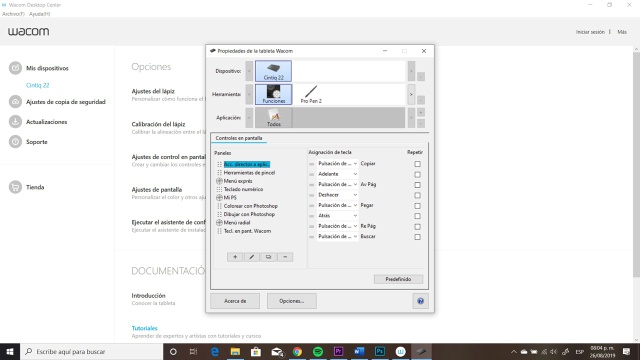The image size is (640, 360).
Task: Open the Tutoriales link
Action: (x=144, y=328)
